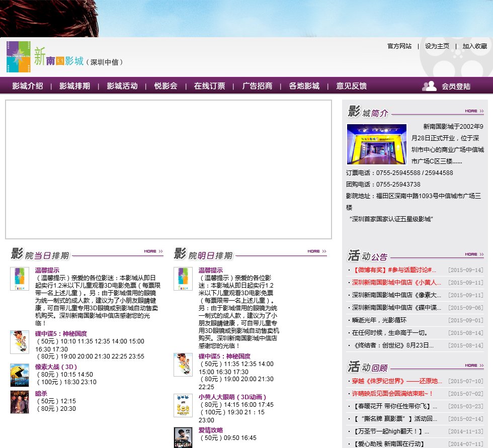Click the [2015-09-14] date entry
This screenshot has width=493, height=448.
click(466, 270)
